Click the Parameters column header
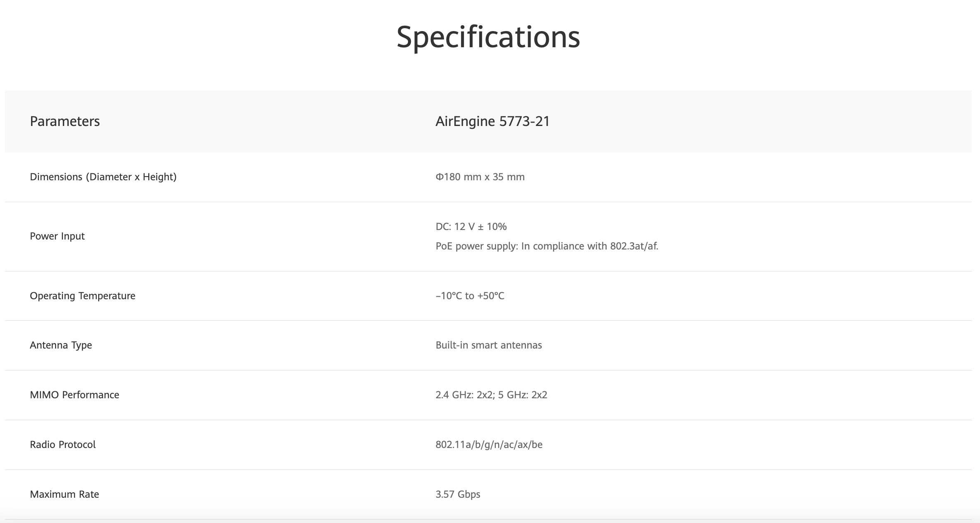The height and width of the screenshot is (523, 980). tap(65, 121)
